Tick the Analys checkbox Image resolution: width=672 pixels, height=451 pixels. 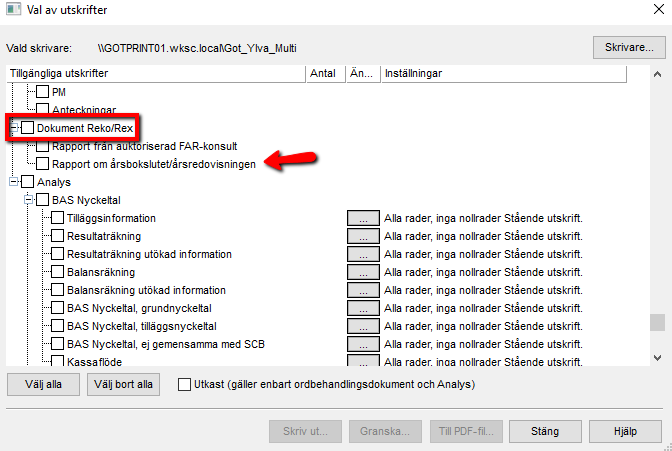[x=27, y=182]
